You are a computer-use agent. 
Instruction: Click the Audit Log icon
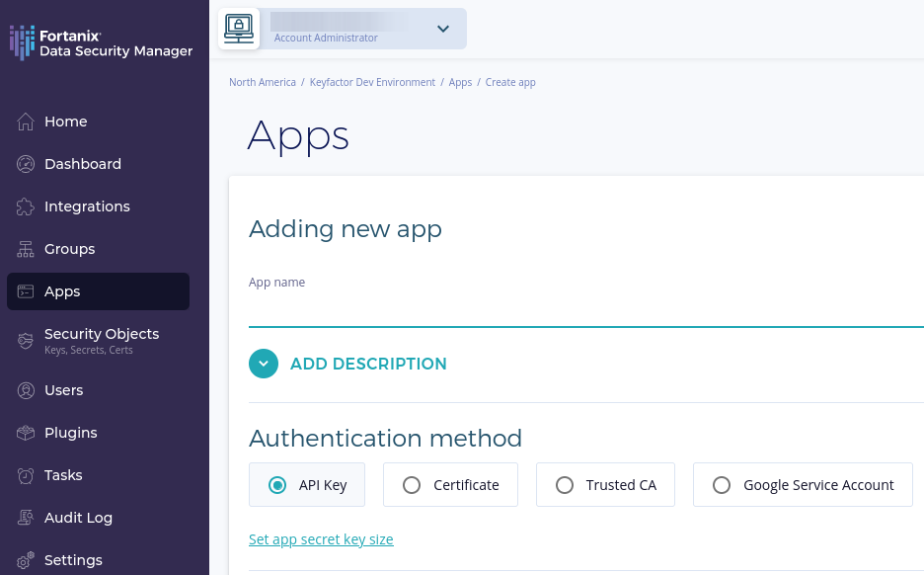coord(26,518)
